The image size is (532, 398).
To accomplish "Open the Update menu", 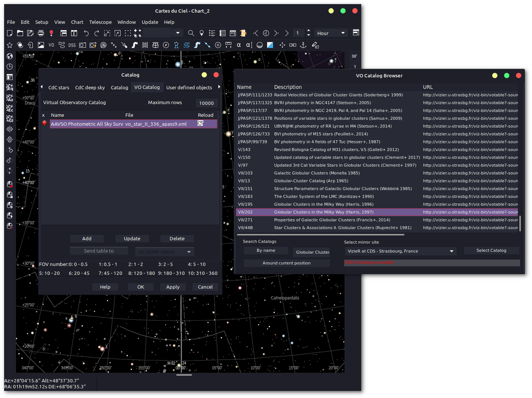I will click(150, 22).
